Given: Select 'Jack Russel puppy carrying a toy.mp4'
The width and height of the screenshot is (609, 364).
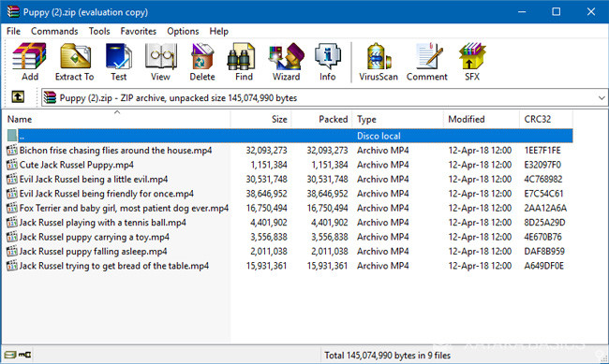Looking at the screenshot, I should coord(95,237).
